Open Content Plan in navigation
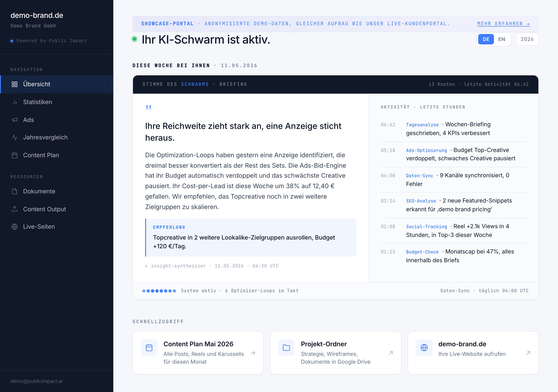The width and height of the screenshot is (558, 392). tap(57, 155)
